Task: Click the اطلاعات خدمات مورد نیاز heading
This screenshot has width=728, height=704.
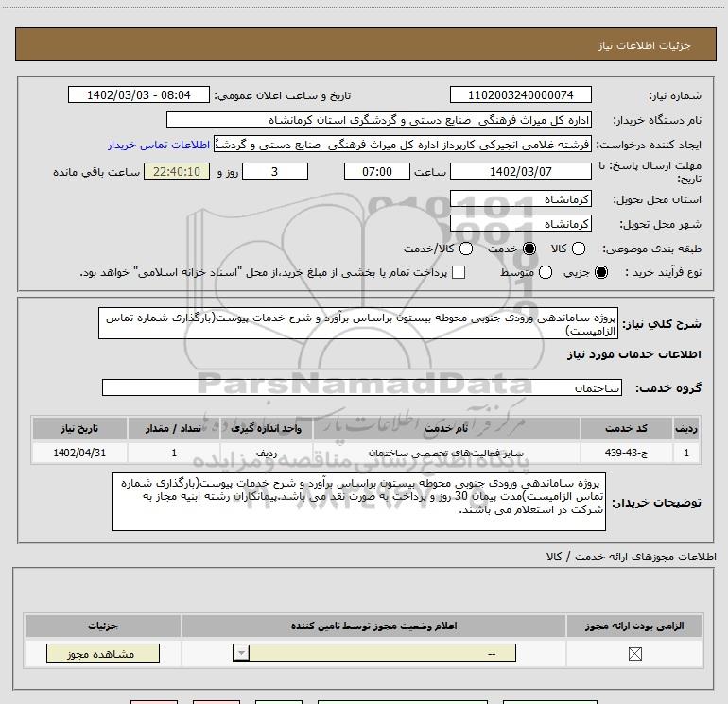Action: [x=633, y=354]
